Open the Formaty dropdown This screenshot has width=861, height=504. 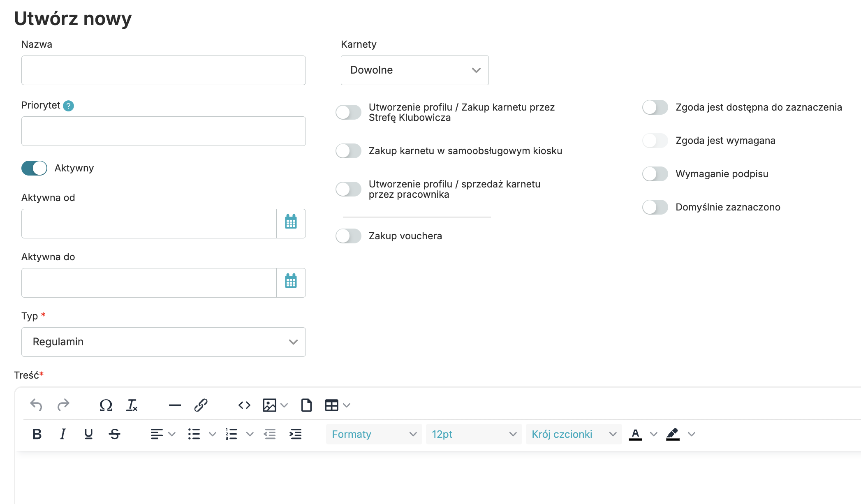click(374, 434)
